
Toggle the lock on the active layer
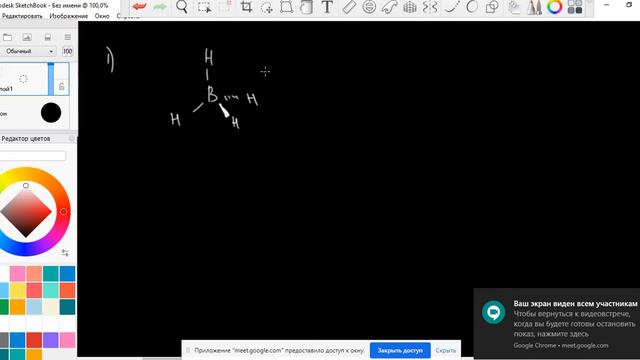61,87
